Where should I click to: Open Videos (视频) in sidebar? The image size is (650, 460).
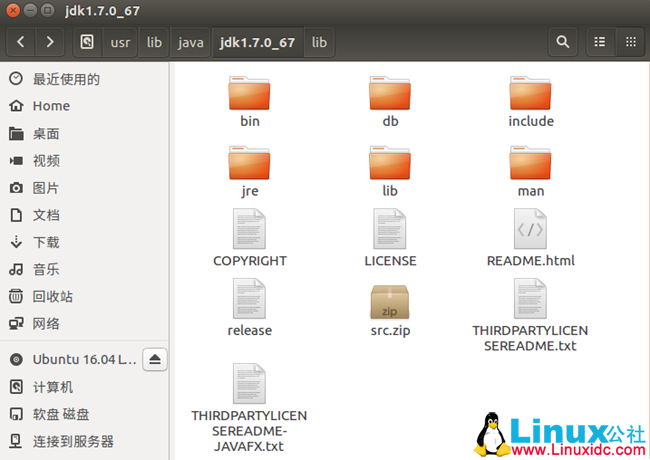(85, 161)
